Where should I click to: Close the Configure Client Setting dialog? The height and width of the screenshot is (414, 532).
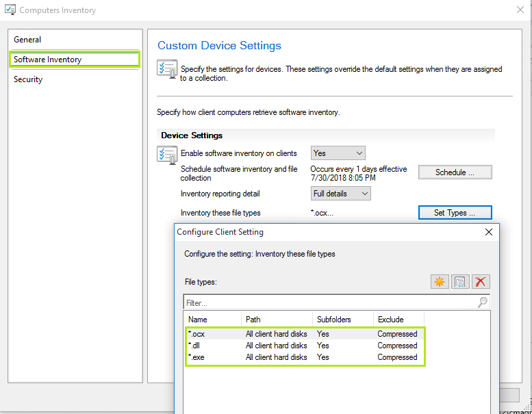489,232
